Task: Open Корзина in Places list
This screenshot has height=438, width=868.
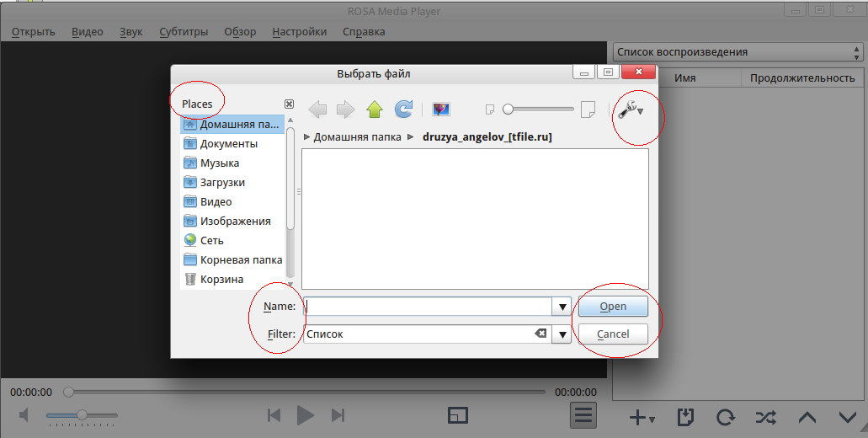Action: tap(232, 279)
